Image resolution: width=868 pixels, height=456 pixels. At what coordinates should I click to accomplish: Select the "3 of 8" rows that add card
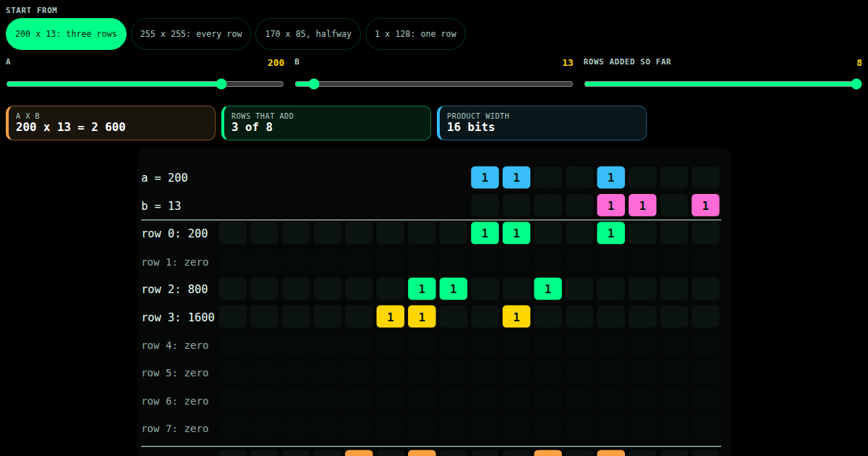pos(326,123)
